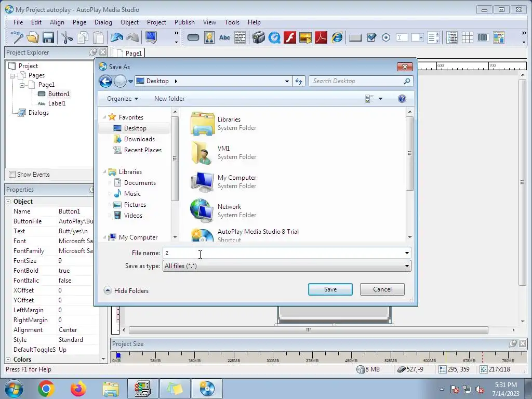Insert an Input field object from toolbar

click(x=402, y=37)
